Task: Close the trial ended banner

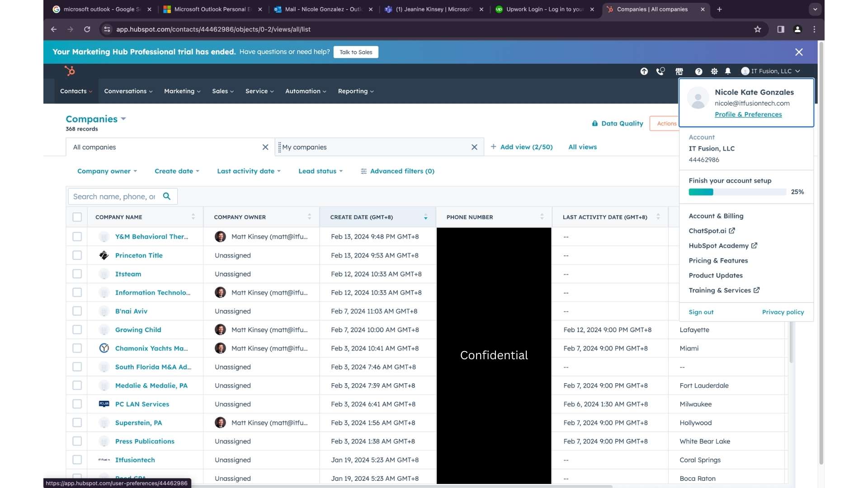Action: [799, 52]
